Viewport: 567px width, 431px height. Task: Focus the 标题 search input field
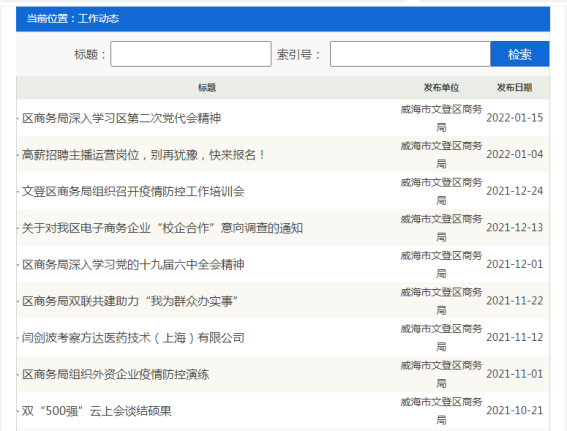click(191, 54)
